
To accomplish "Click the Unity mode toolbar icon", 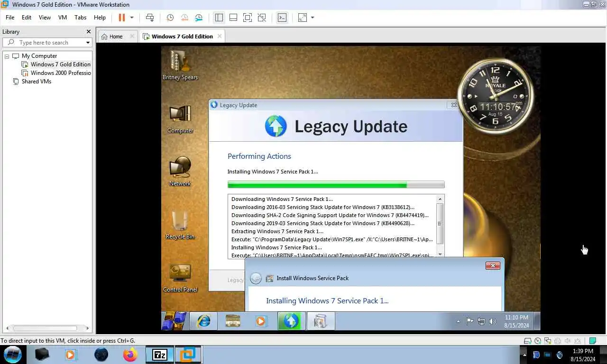I will tap(262, 18).
